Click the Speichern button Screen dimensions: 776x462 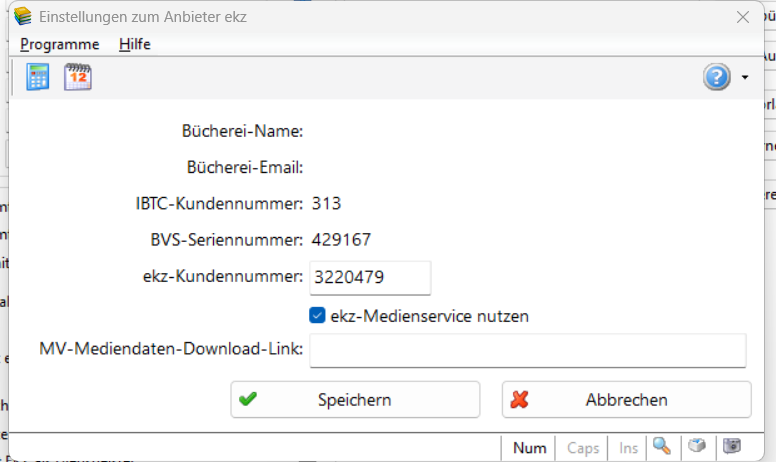point(355,399)
